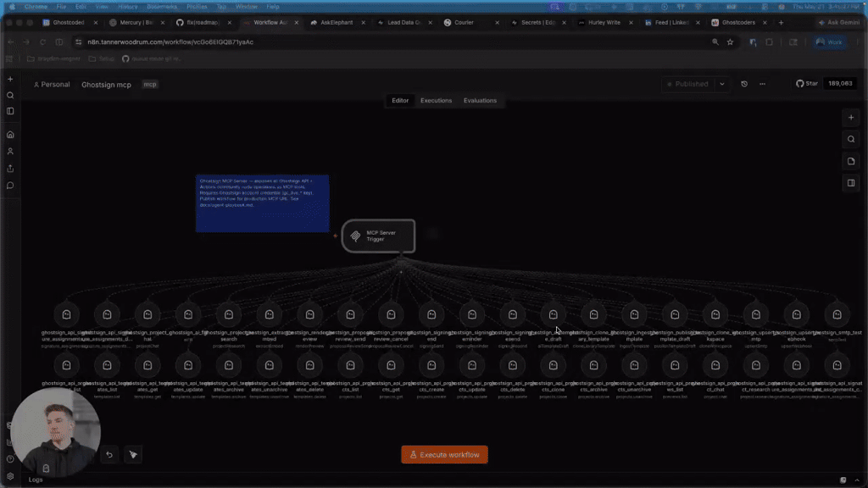This screenshot has width=868, height=488.
Task: Add a sticky note from right panel
Action: pyautogui.click(x=851, y=161)
